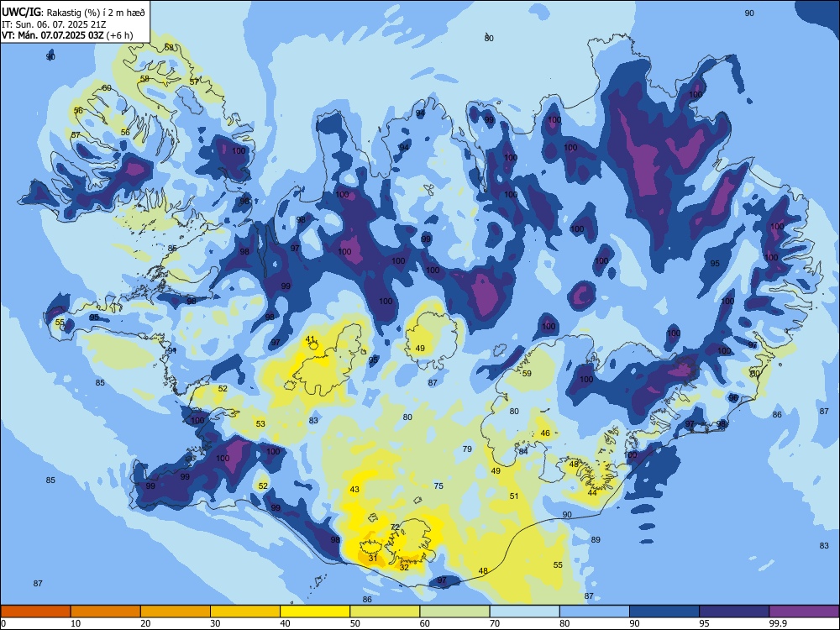Click the offshore value '89'
Viewport: 840px width, 630px height.
point(596,540)
